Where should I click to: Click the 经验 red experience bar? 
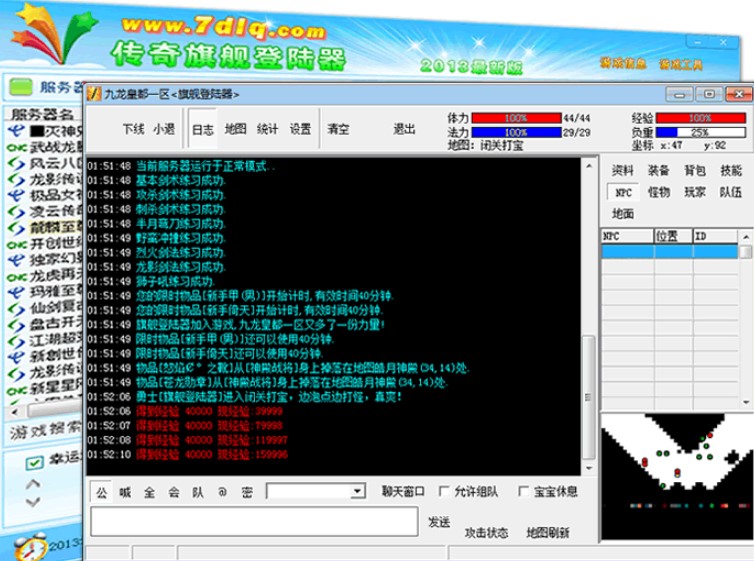click(x=701, y=118)
